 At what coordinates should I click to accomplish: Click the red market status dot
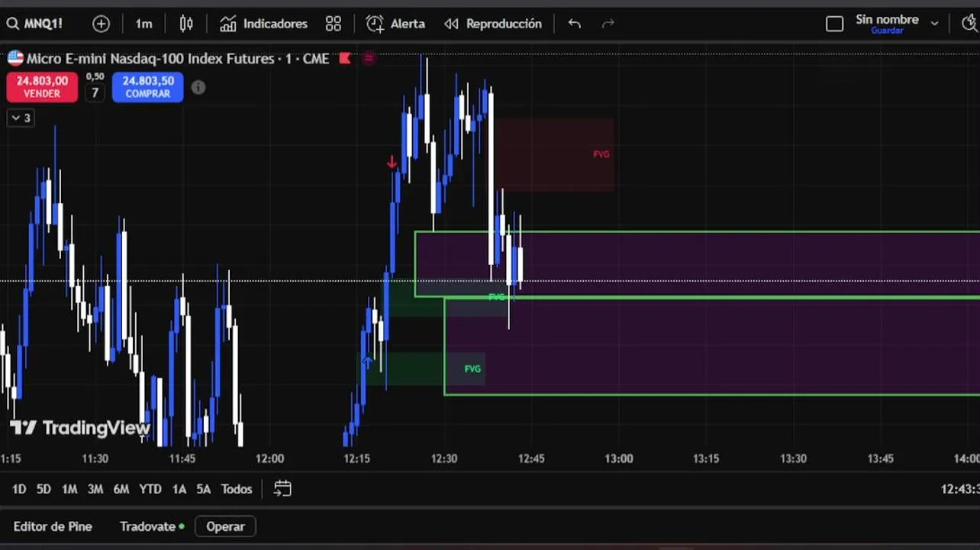pos(369,58)
